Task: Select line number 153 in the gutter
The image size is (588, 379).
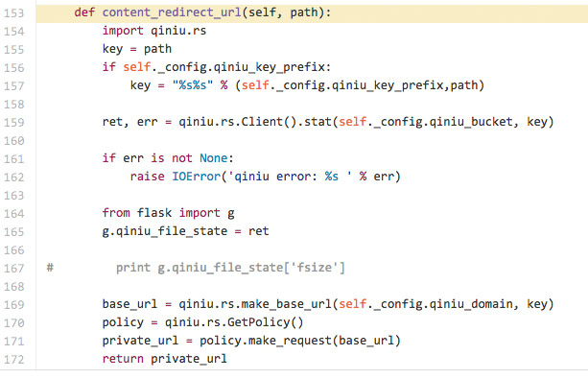Action: [x=13, y=13]
